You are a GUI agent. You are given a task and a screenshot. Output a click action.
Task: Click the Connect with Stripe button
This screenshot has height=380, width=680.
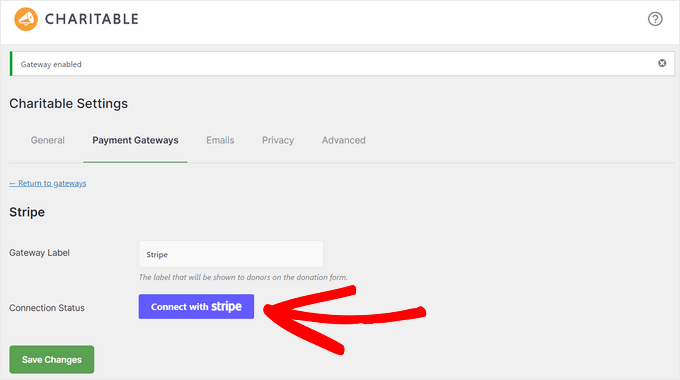196,307
